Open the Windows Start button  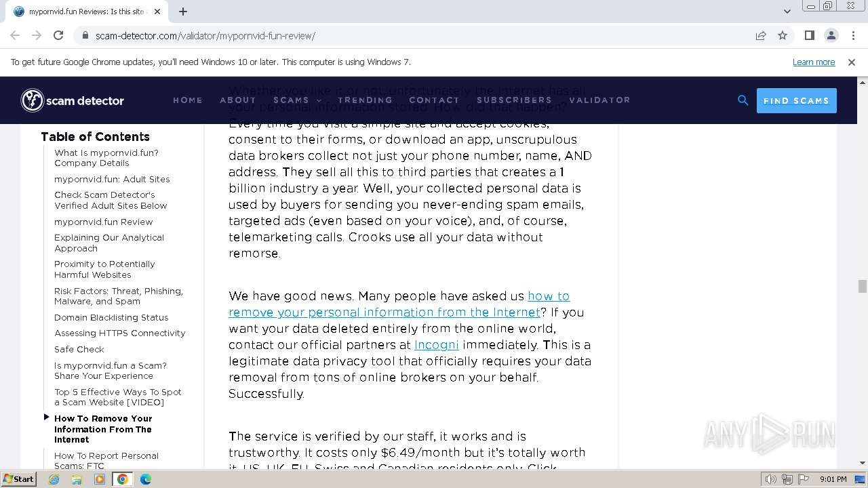click(x=18, y=479)
